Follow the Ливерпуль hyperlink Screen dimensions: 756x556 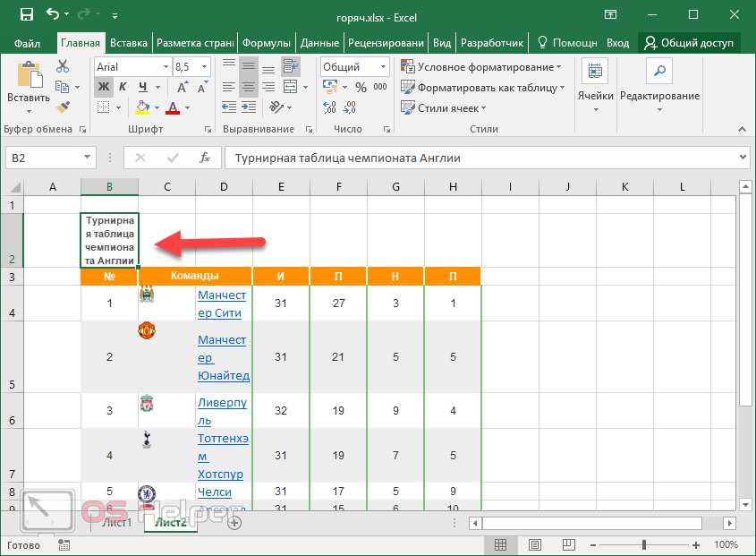click(220, 410)
